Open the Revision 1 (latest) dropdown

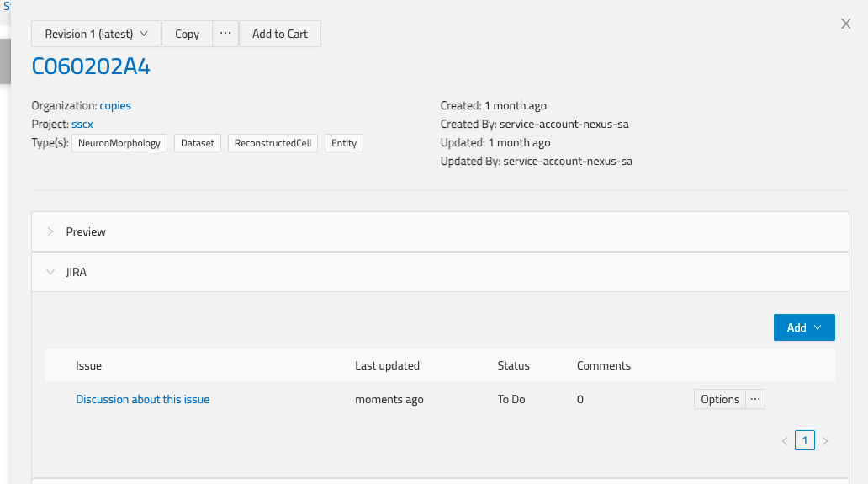coord(97,34)
